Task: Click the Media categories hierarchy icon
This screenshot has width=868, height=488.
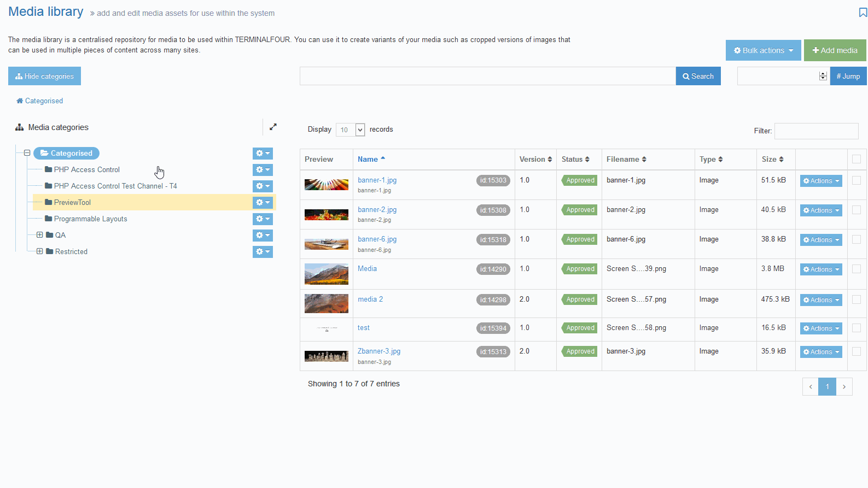Action: click(x=20, y=127)
